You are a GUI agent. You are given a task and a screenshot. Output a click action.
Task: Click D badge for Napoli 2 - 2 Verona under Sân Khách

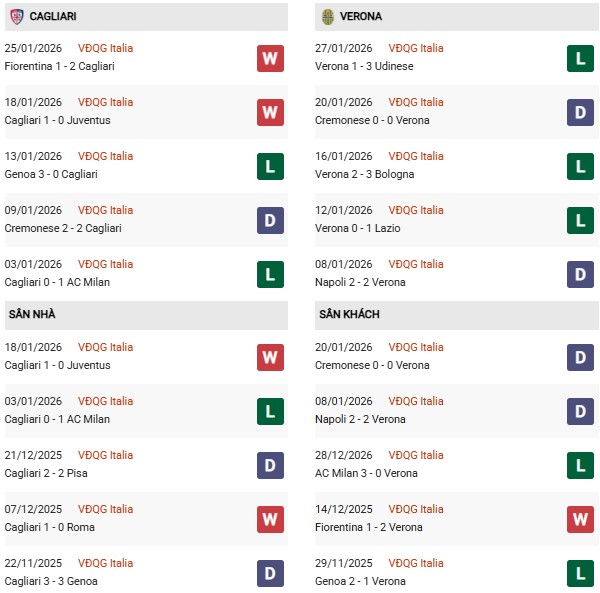pyautogui.click(x=580, y=411)
